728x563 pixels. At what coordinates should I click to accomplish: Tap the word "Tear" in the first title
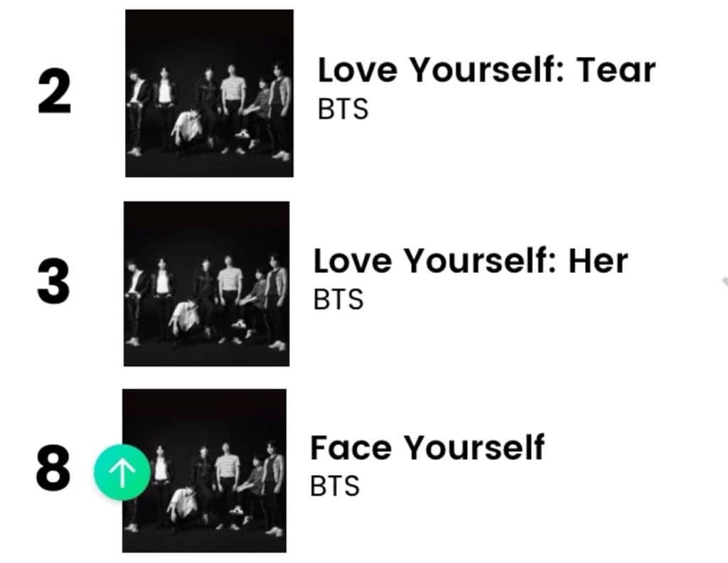[x=616, y=71]
